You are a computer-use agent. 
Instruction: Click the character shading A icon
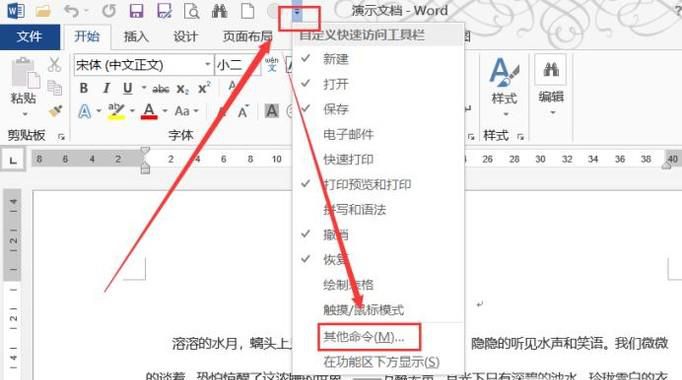point(271,111)
